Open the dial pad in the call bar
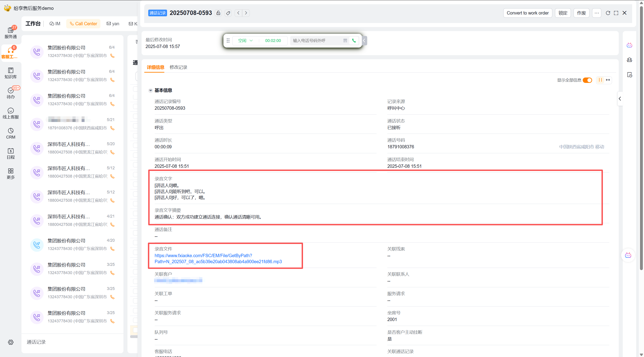644x357 pixels. pyautogui.click(x=345, y=40)
